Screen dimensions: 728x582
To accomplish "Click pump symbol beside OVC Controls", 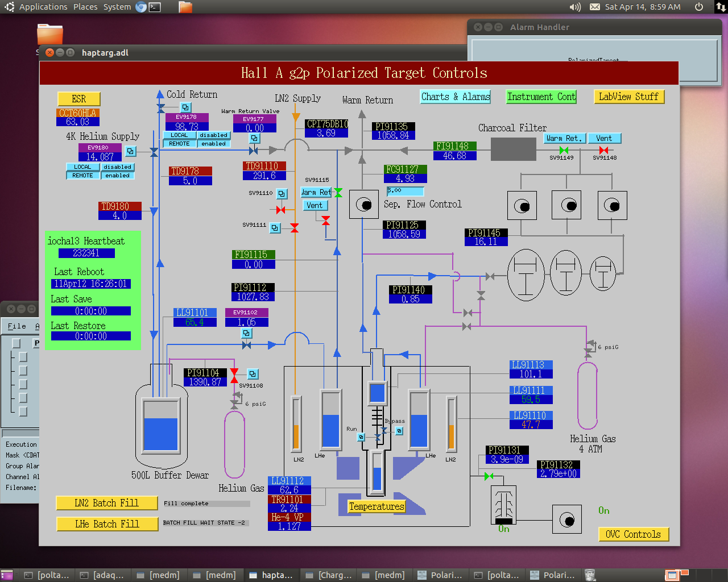I will click(567, 519).
